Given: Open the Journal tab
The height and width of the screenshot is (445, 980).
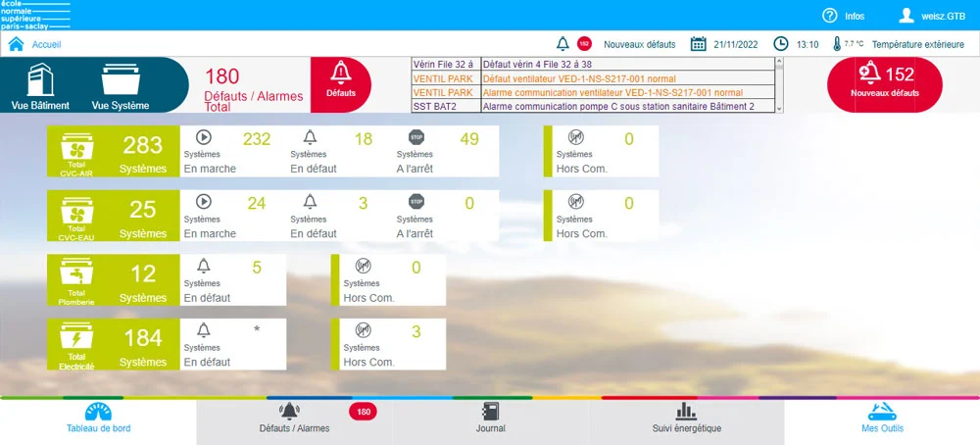Looking at the screenshot, I should pyautogui.click(x=490, y=420).
